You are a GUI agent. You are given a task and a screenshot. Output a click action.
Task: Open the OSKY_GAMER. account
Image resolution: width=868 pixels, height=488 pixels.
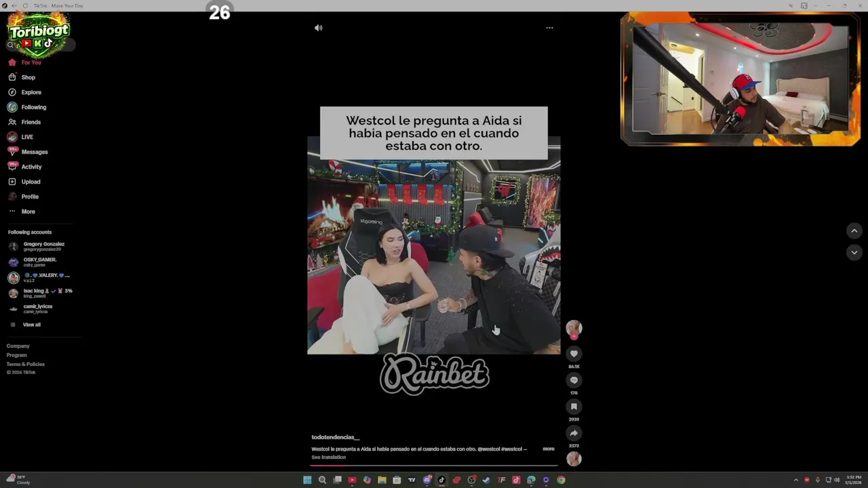(34, 262)
